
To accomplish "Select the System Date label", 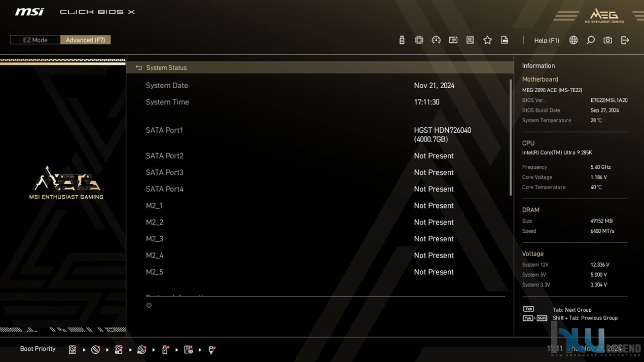I will 167,86.
